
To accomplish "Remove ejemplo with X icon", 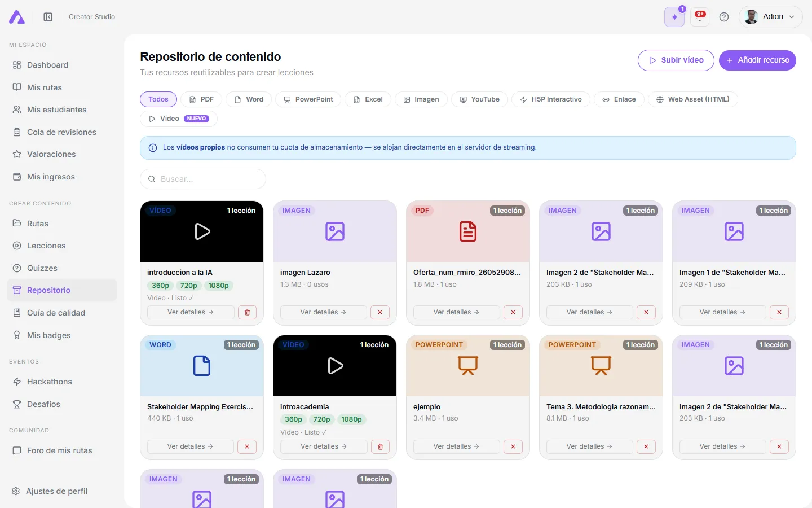I will pos(513,446).
